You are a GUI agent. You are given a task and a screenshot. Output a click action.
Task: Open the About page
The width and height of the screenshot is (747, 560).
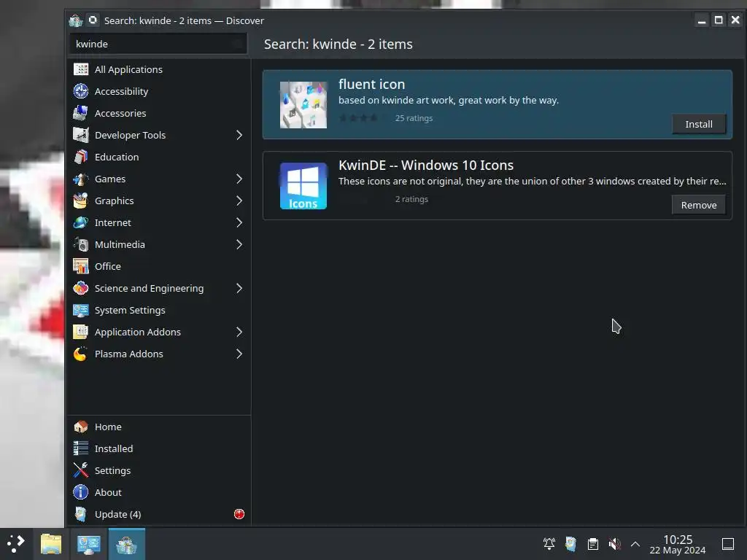click(x=158, y=492)
